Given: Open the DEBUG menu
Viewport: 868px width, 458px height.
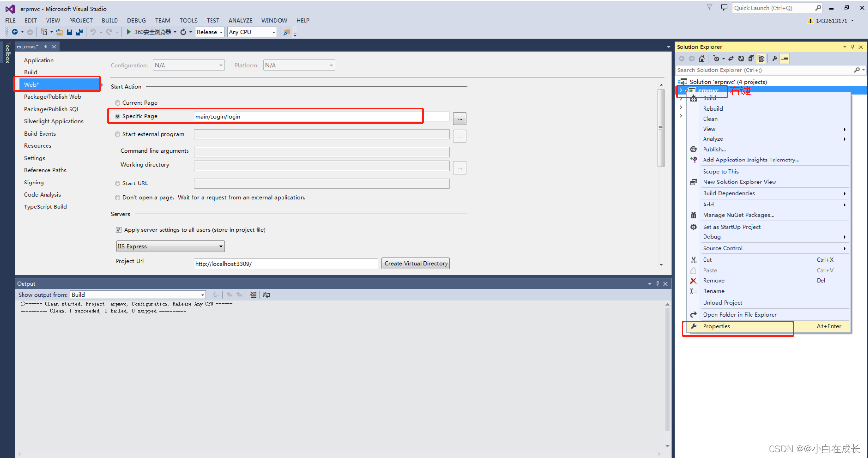Looking at the screenshot, I should point(136,20).
